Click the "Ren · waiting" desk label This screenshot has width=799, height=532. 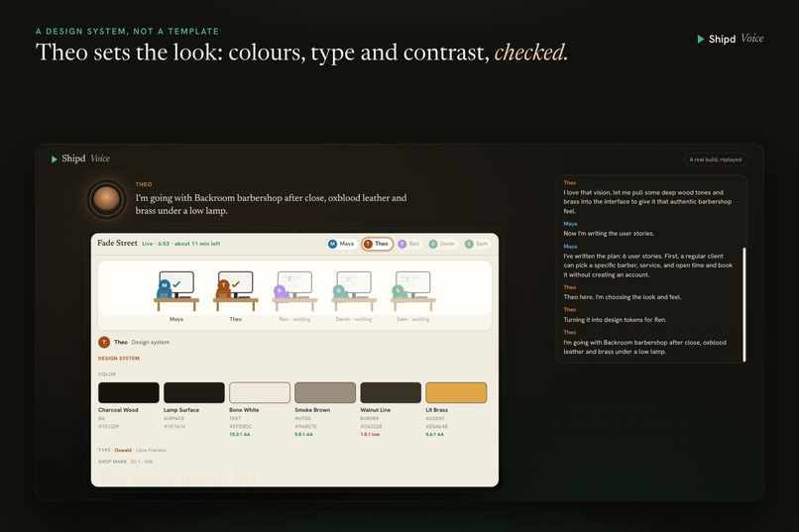click(x=294, y=319)
